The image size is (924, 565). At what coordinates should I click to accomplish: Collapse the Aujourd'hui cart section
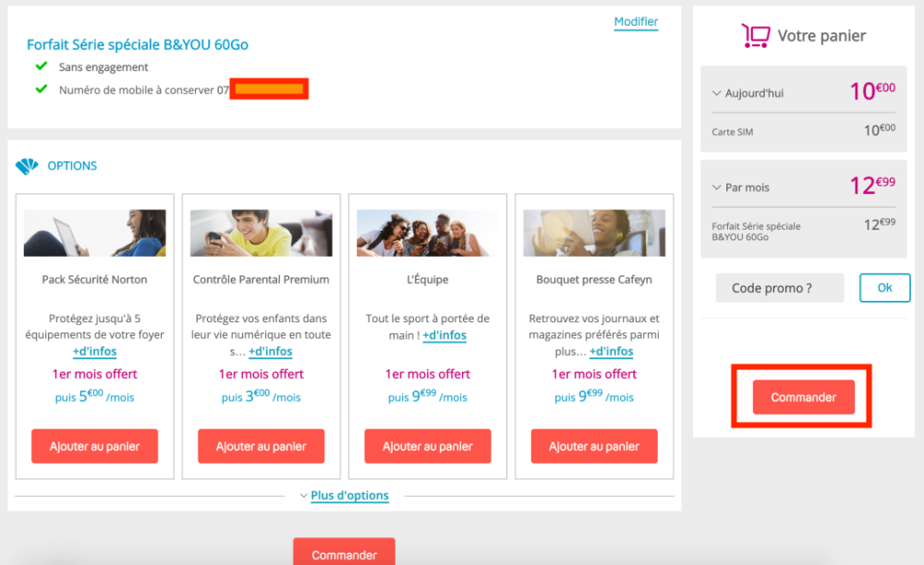tap(716, 93)
